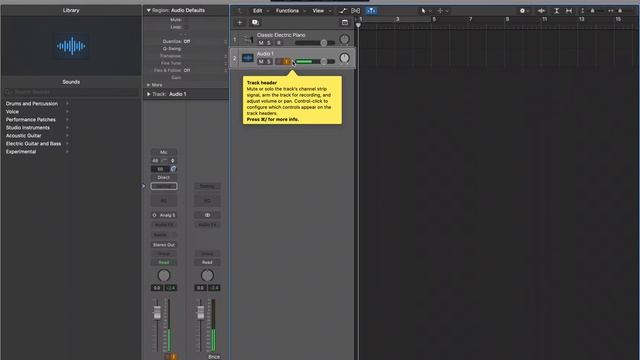Expand the Track Audio 1 disclosure triangle
Screen dimensions: 640x360
[149, 94]
